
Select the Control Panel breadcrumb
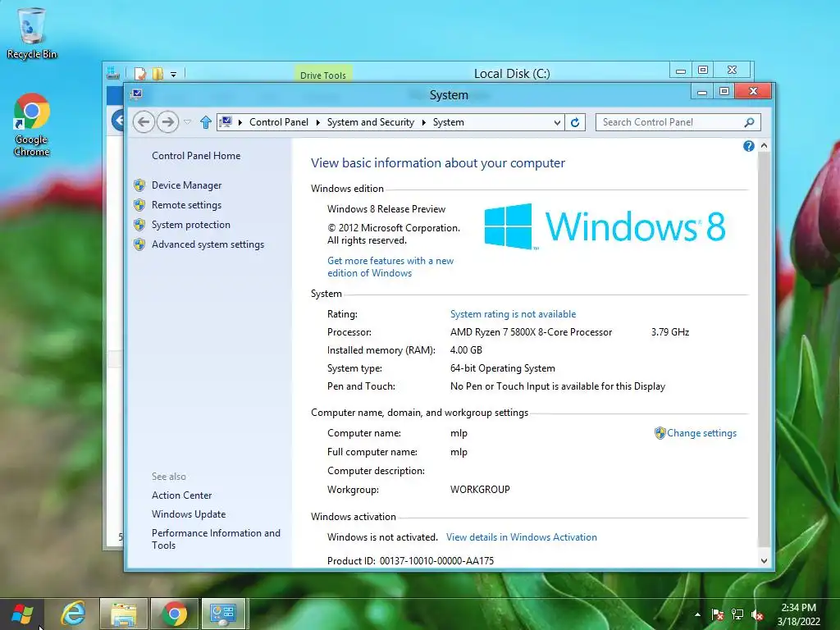[279, 122]
